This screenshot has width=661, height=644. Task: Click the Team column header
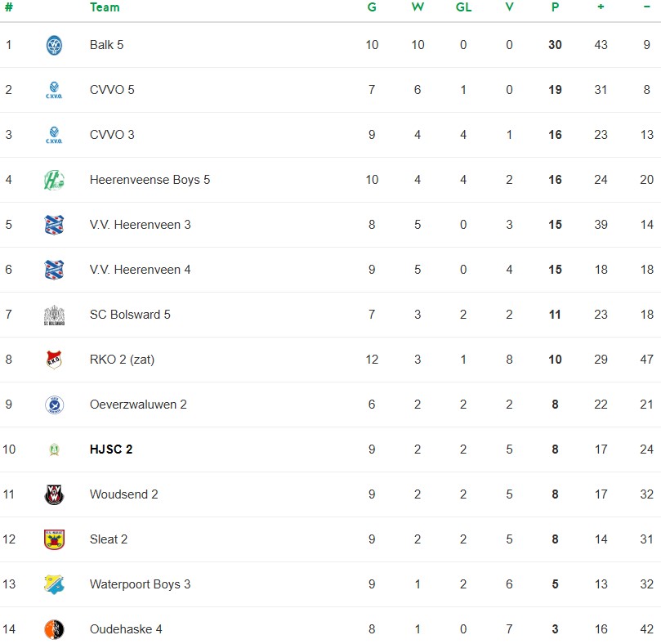105,7
